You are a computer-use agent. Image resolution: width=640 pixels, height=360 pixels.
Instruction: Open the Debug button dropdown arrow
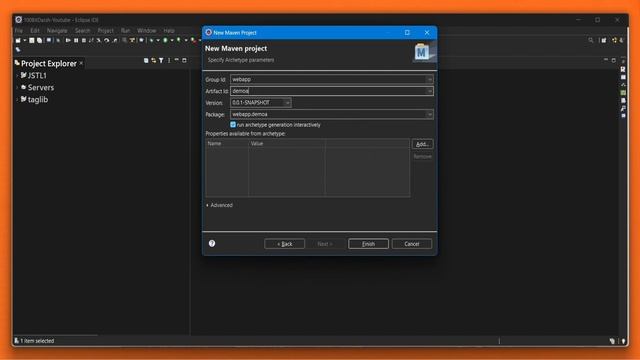158,40
